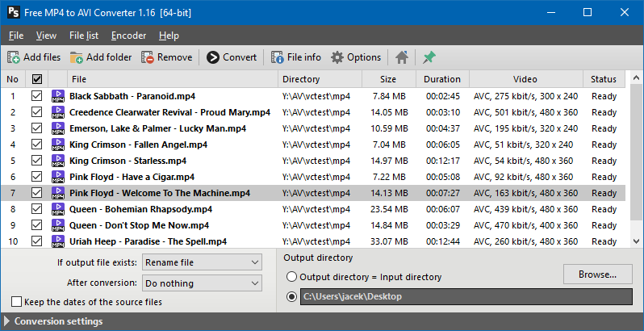Viewport: 644px width, 331px height.
Task: Sort by the Video column header
Action: click(x=526, y=79)
